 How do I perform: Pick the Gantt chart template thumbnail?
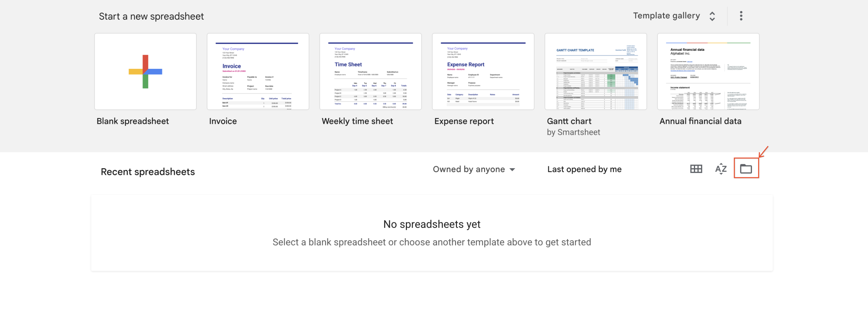coord(595,72)
